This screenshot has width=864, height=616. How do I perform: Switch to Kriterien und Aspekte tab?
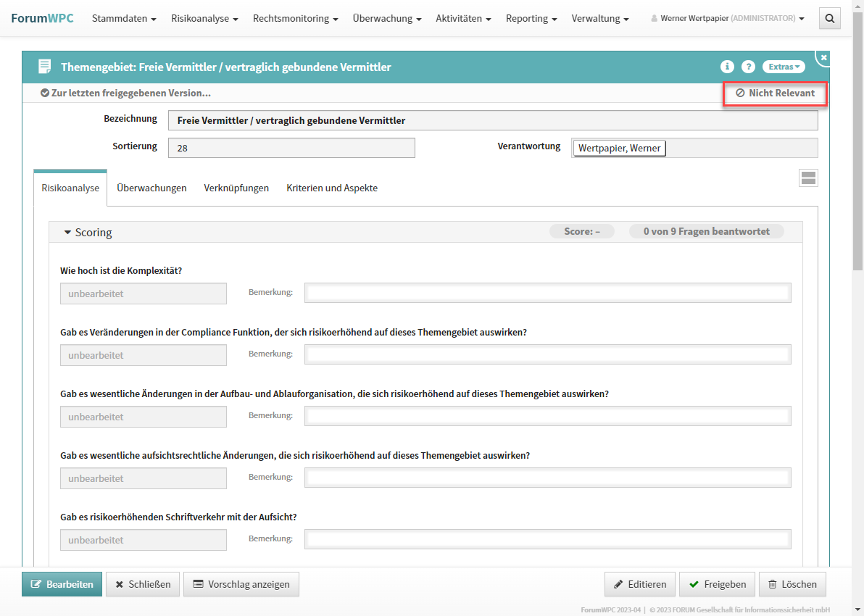[x=332, y=188]
